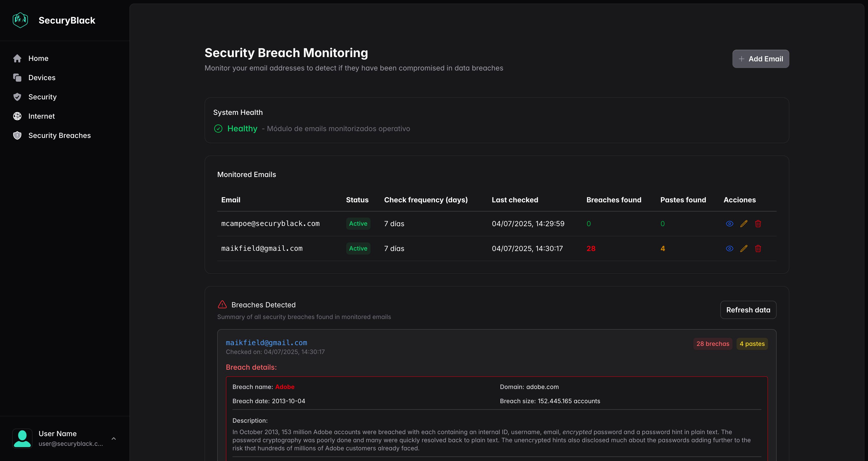View mcampoe@securyblack.com details with eye icon
The image size is (868, 461).
(x=729, y=224)
